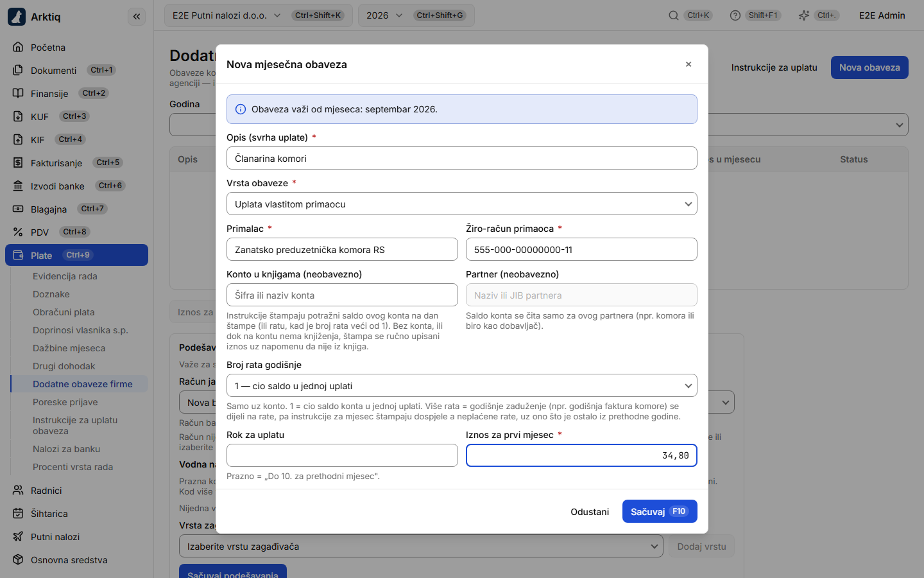
Task: Click the AI sparkle icon in header
Action: (x=803, y=15)
